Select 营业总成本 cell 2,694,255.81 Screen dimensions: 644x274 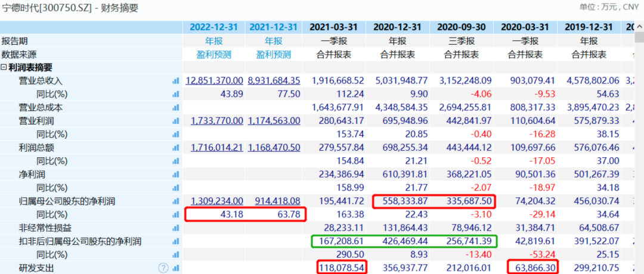(465, 108)
